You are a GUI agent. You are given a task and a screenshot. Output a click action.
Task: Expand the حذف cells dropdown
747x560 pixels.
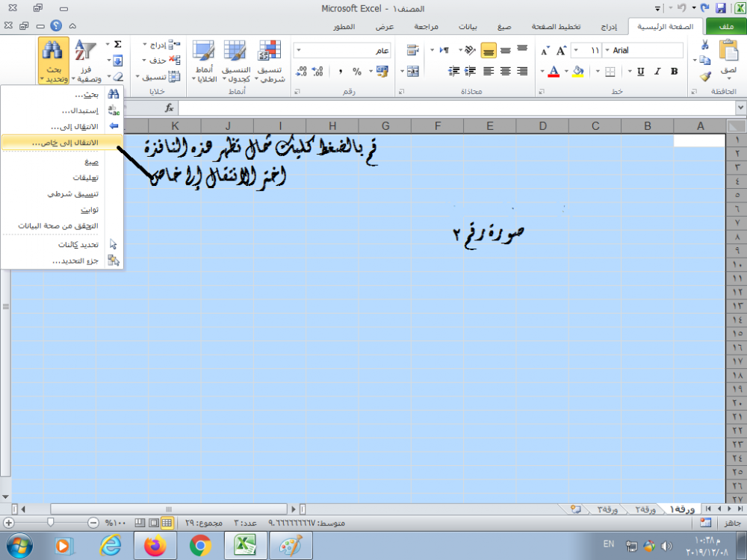coord(144,60)
